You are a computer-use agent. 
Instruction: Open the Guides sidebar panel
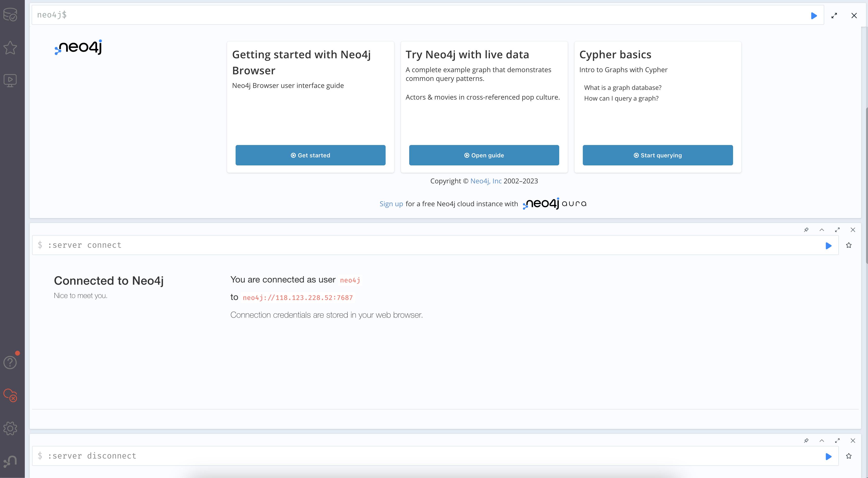pyautogui.click(x=10, y=80)
